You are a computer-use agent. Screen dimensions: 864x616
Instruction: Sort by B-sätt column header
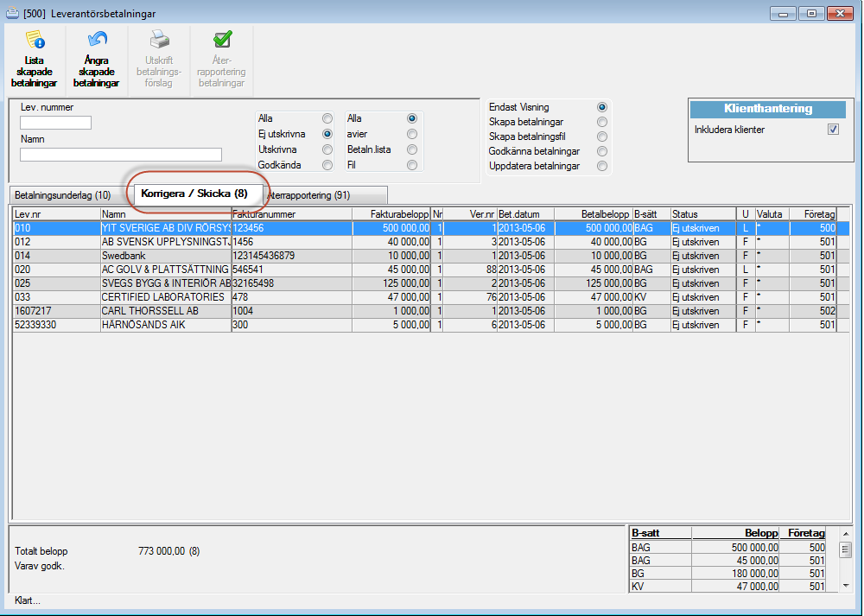(651, 213)
